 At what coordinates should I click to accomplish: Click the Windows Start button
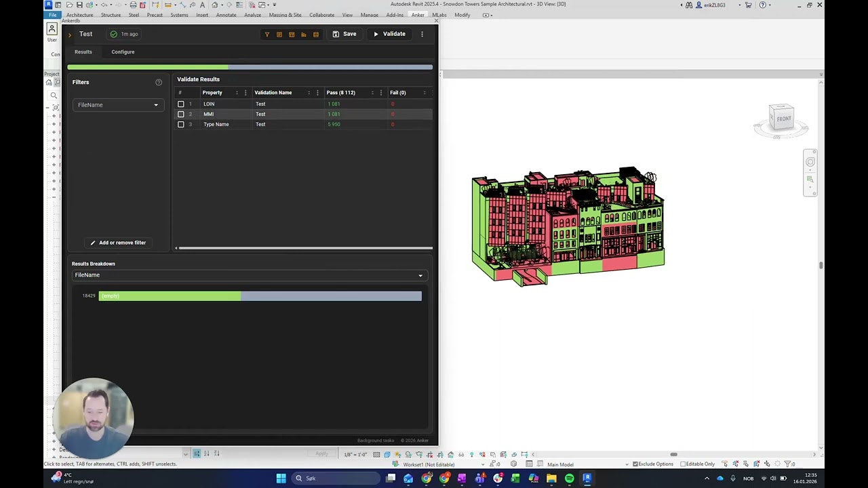click(x=281, y=479)
